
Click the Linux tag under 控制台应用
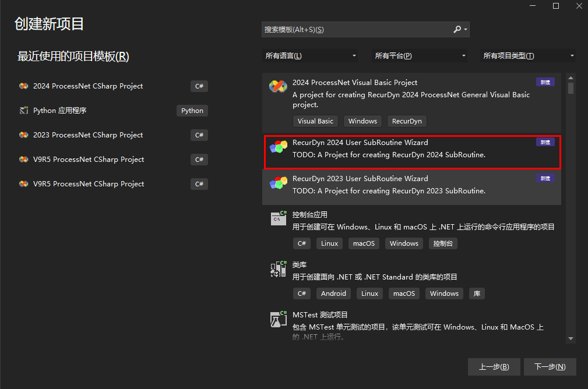(x=329, y=243)
